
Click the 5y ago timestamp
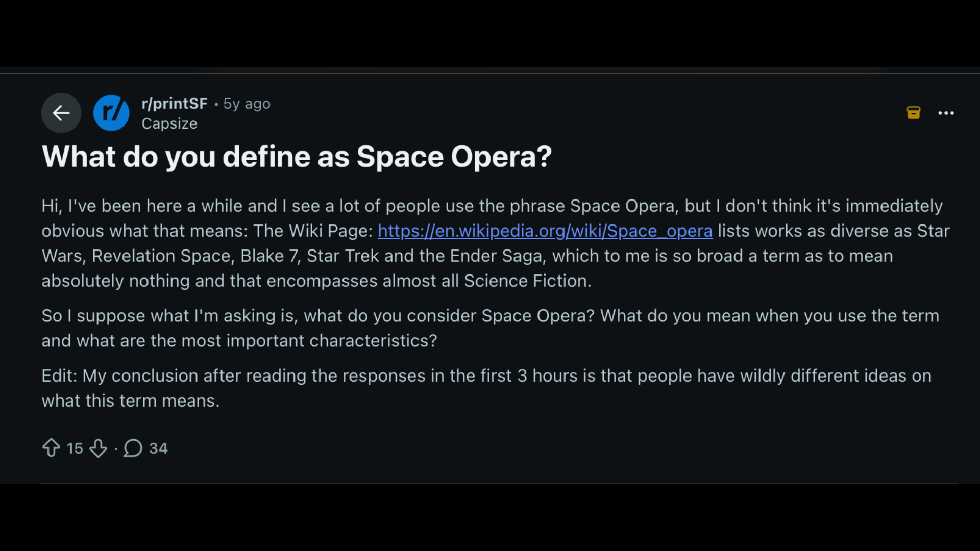pos(247,104)
